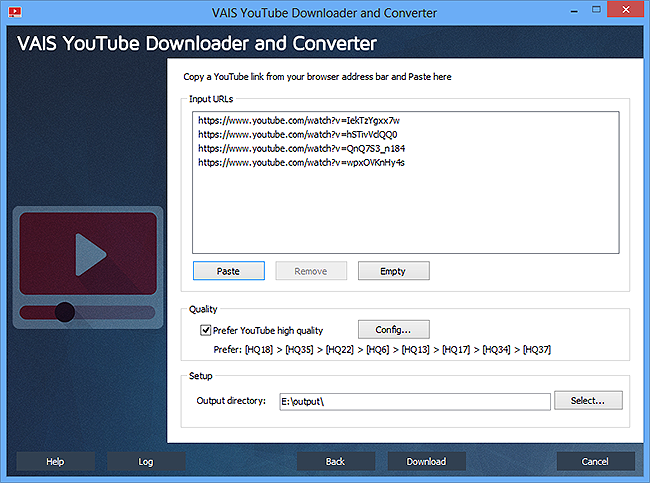This screenshot has width=650, height=483.
Task: Click Select... to choose output directory
Action: pyautogui.click(x=588, y=400)
